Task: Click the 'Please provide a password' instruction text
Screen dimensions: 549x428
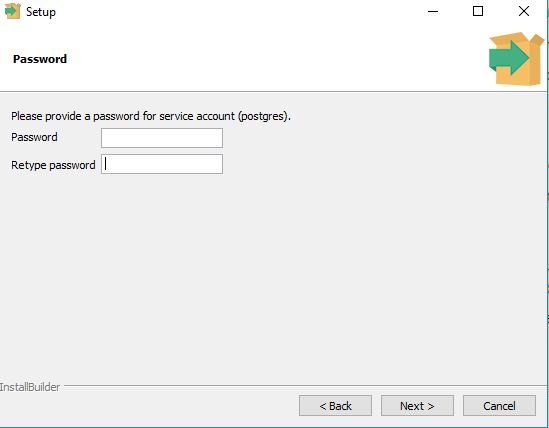Action: click(151, 116)
